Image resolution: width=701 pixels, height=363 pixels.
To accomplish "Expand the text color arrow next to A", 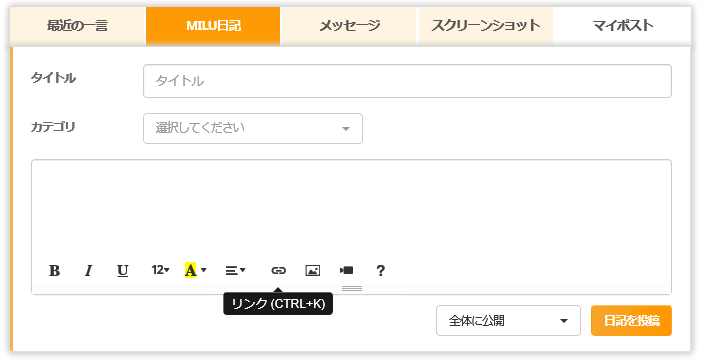I will 204,270.
